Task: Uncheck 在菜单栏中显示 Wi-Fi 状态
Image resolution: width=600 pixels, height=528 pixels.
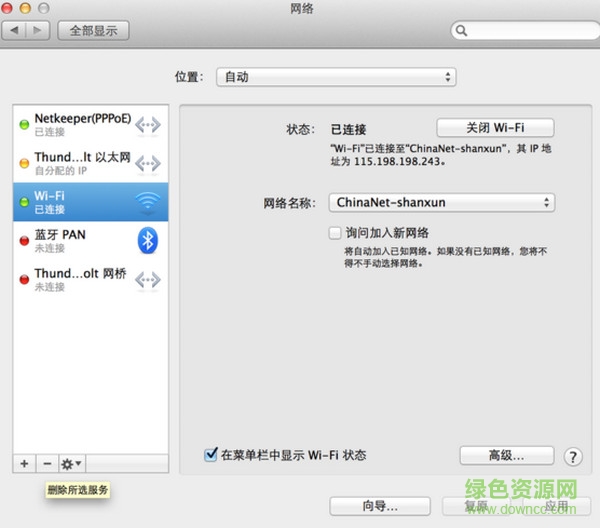Action: coord(210,455)
